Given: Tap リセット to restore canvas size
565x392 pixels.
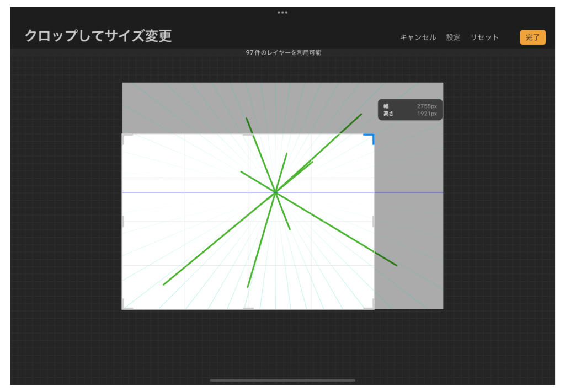Looking at the screenshot, I should [x=484, y=37].
